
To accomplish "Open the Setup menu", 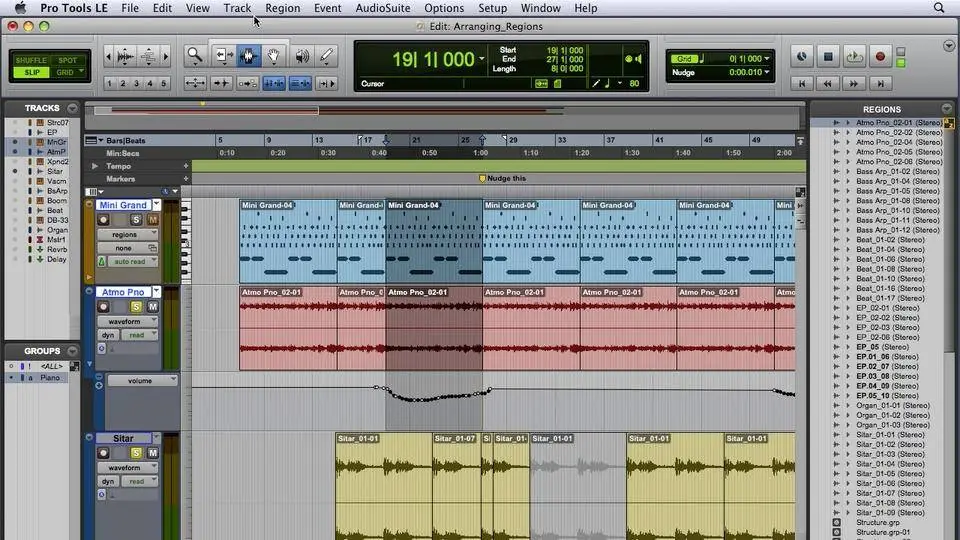I will 492,8.
